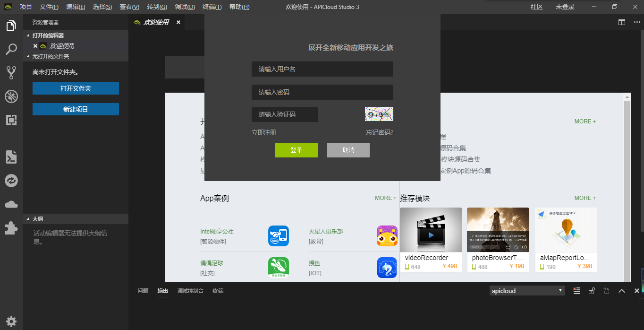Screen dimensions: 644x330
Task: Open the Explorer view in the activity bar
Action: pos(11,26)
